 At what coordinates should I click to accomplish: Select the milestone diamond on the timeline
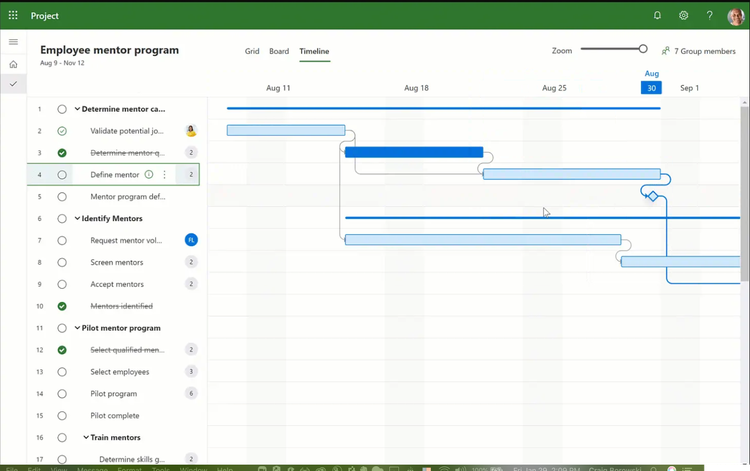pos(653,196)
